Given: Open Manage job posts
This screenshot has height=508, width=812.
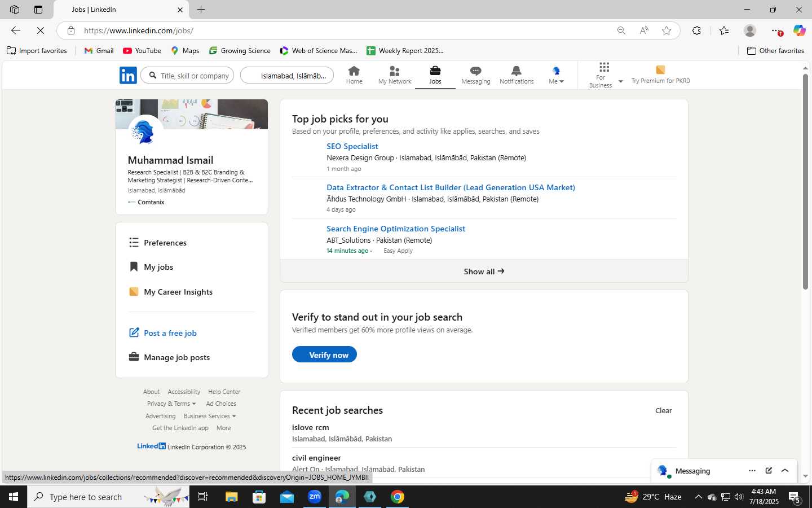Looking at the screenshot, I should pos(170,357).
